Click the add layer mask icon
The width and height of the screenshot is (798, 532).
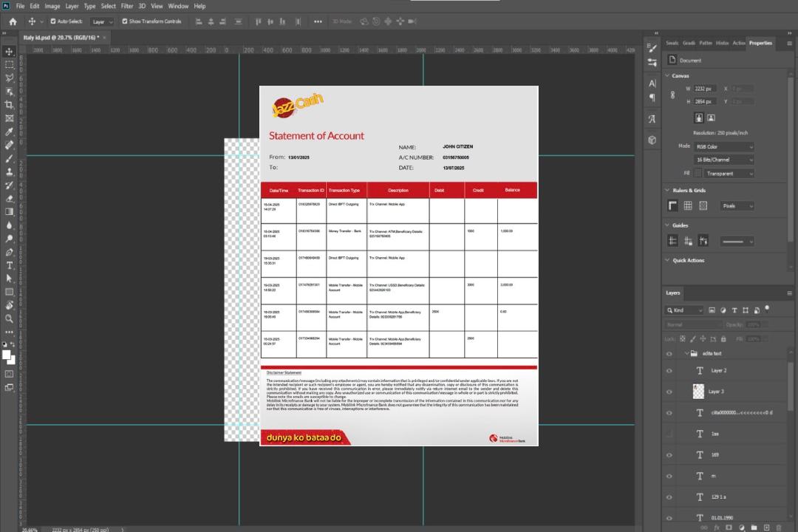pos(729,528)
